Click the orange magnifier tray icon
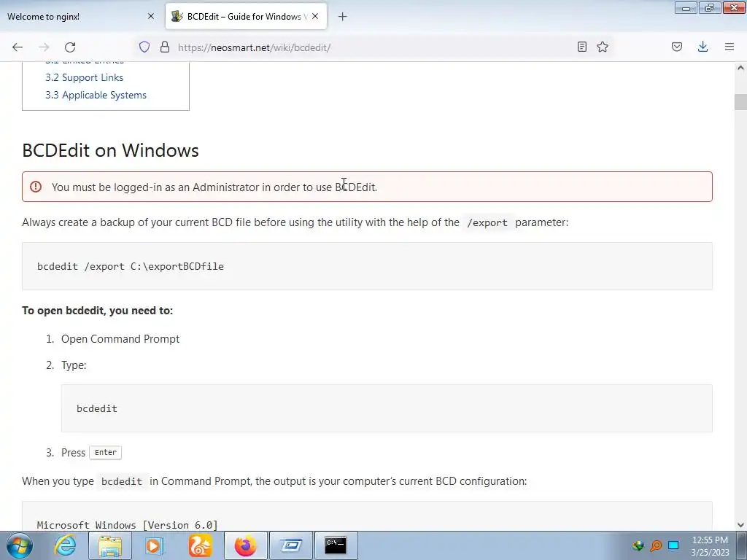 click(x=656, y=545)
